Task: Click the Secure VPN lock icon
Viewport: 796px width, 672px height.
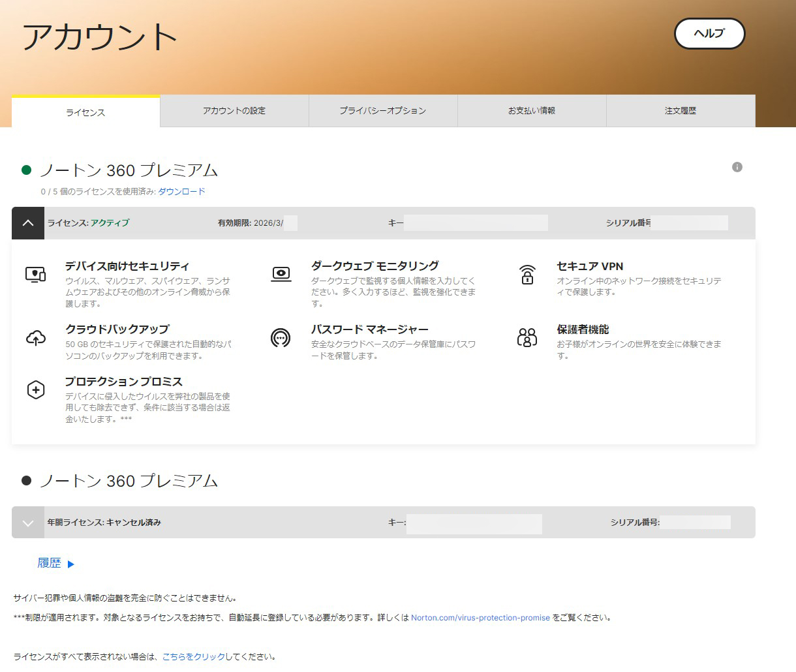Action: point(527,275)
